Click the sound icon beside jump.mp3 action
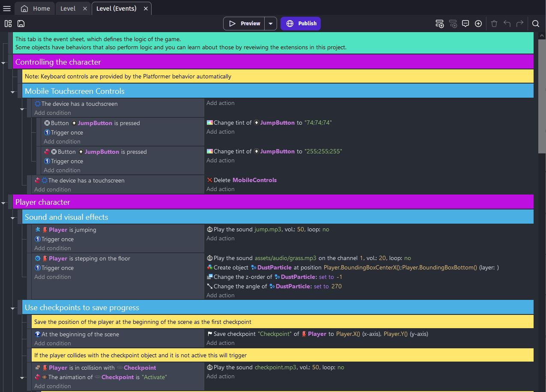Image resolution: width=546 pixels, height=392 pixels. [x=209, y=229]
